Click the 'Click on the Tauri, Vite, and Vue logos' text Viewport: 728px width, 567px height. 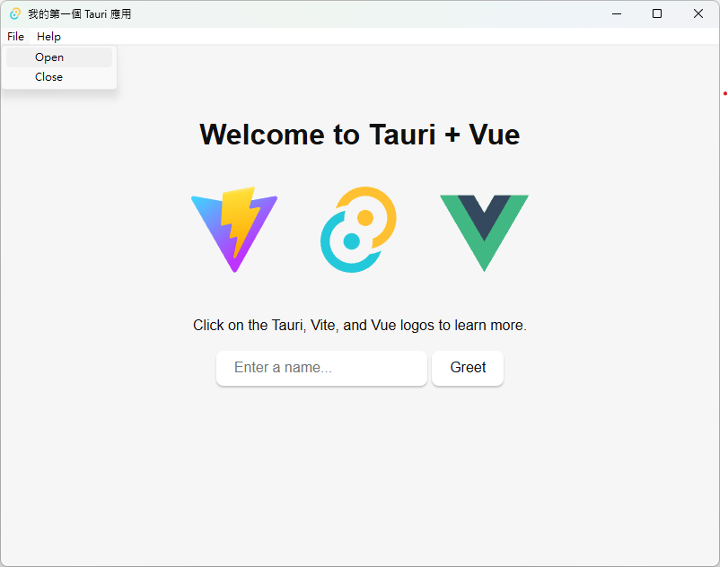pyautogui.click(x=360, y=326)
